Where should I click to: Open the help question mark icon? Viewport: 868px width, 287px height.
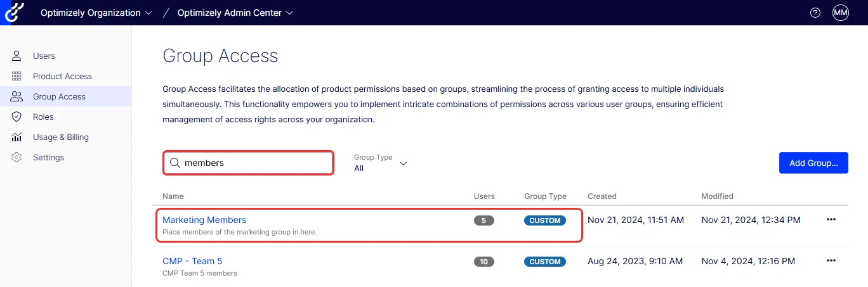[815, 13]
